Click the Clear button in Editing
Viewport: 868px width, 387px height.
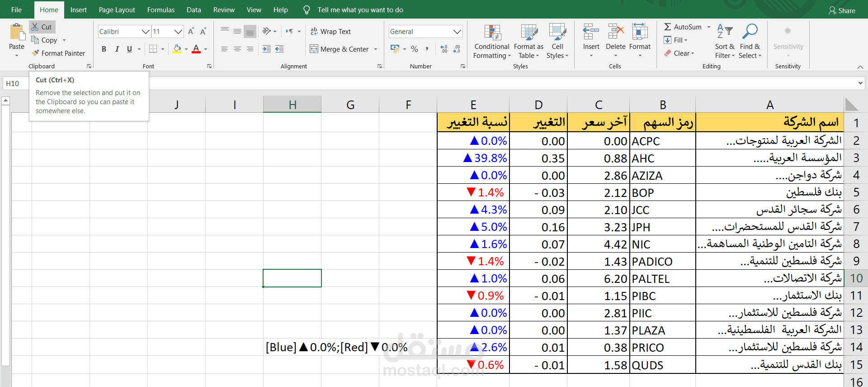(679, 53)
